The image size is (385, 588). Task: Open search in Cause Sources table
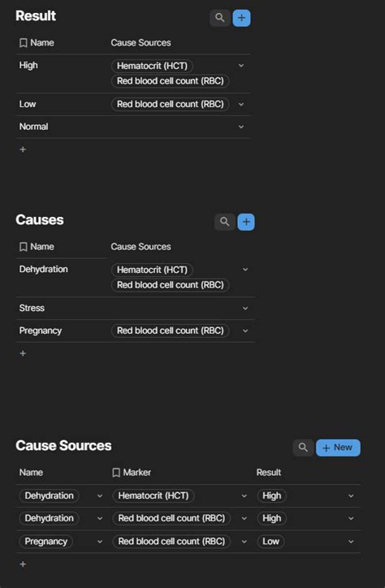pos(303,447)
